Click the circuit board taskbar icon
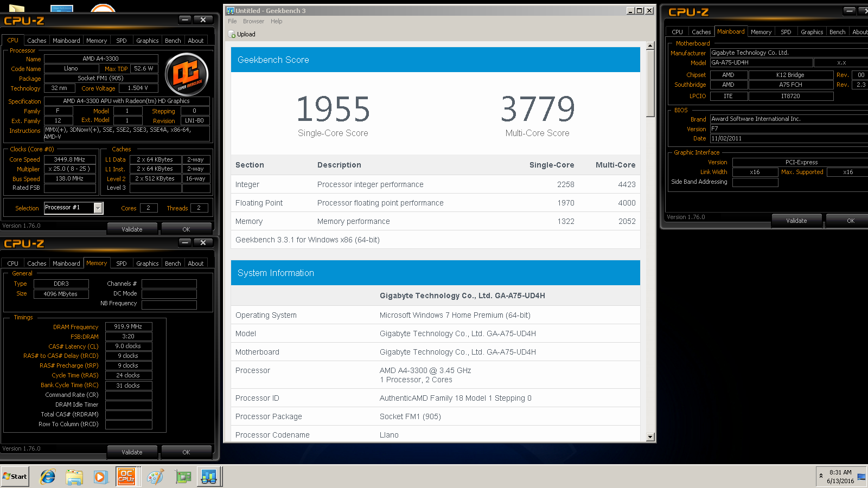Viewport: 868px width, 488px height. pyautogui.click(x=183, y=477)
